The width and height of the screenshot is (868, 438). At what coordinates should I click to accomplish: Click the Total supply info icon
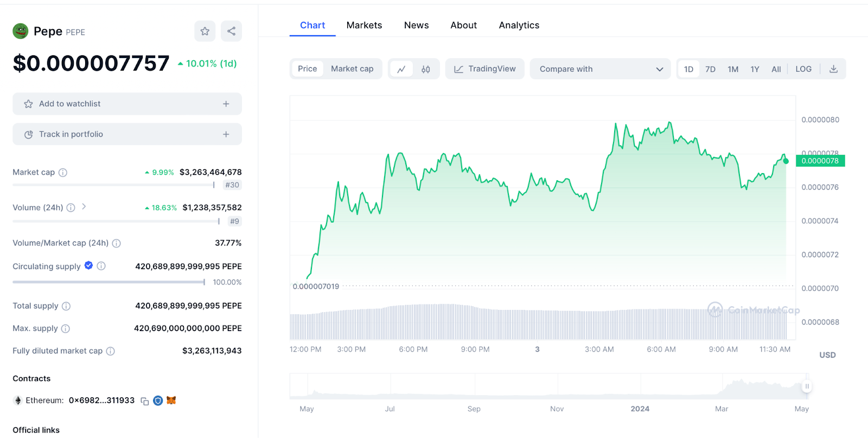[x=66, y=306]
